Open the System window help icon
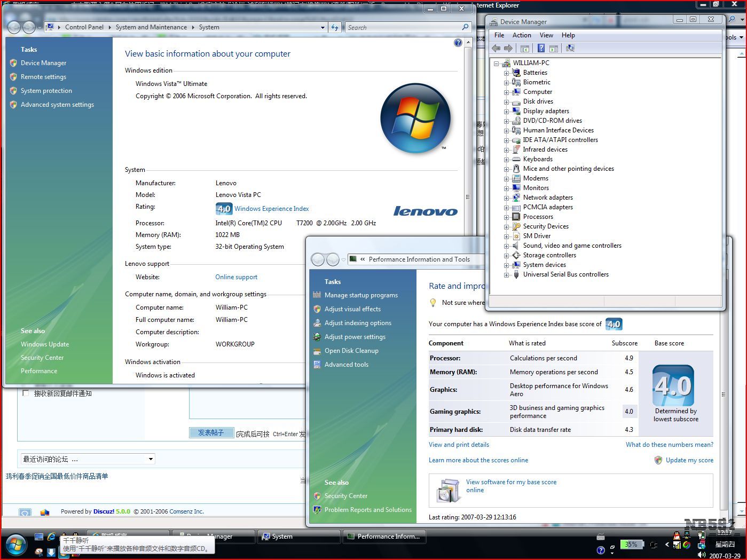The height and width of the screenshot is (560, 747). (458, 43)
